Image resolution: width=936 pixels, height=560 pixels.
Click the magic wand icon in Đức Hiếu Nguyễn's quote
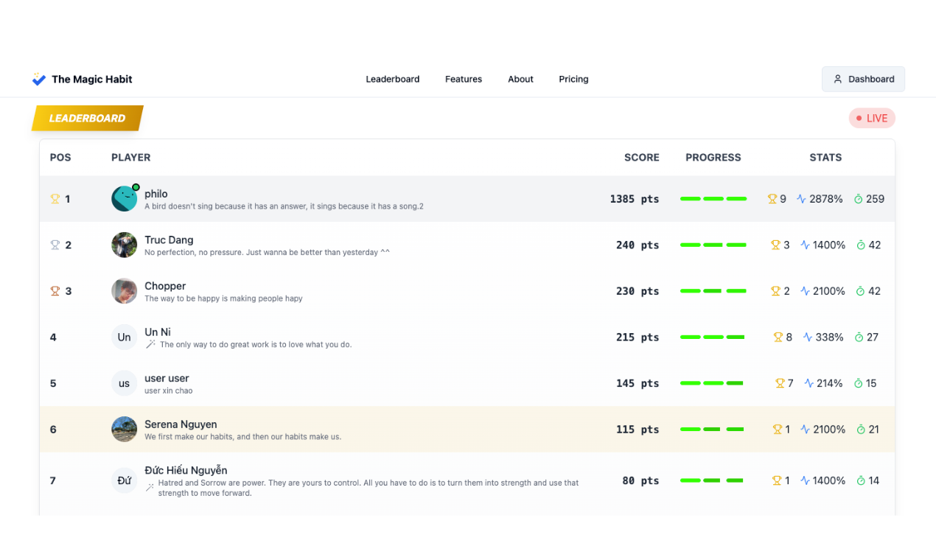tap(150, 487)
